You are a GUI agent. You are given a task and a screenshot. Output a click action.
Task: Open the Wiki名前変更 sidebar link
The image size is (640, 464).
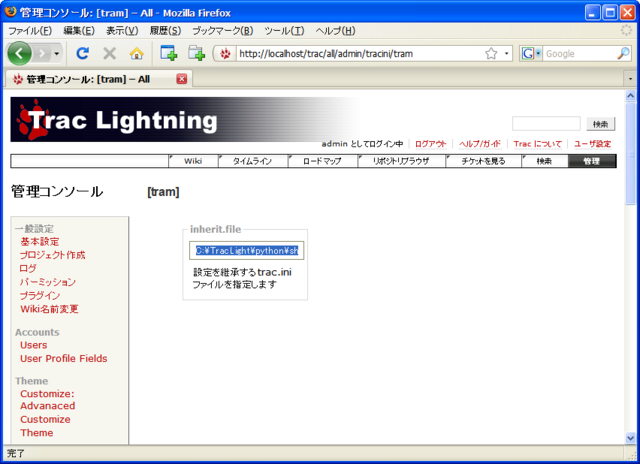(49, 309)
